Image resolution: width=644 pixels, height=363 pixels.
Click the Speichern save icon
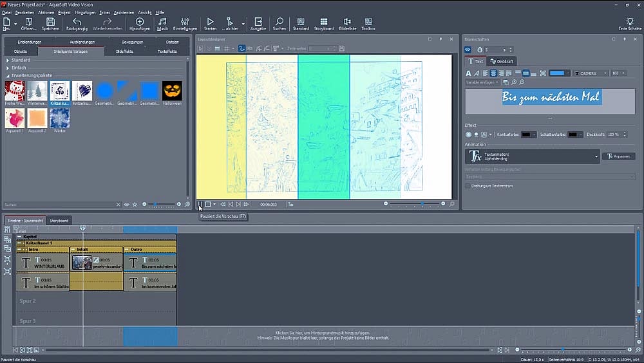tap(50, 23)
